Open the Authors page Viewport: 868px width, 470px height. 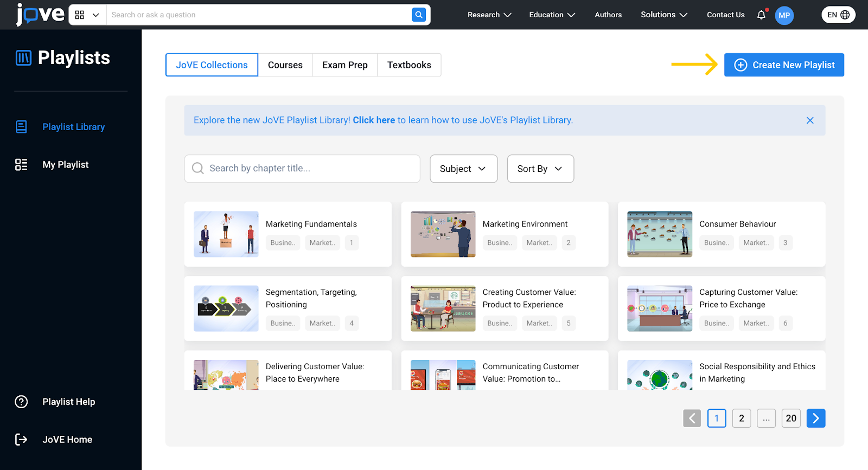tap(608, 15)
